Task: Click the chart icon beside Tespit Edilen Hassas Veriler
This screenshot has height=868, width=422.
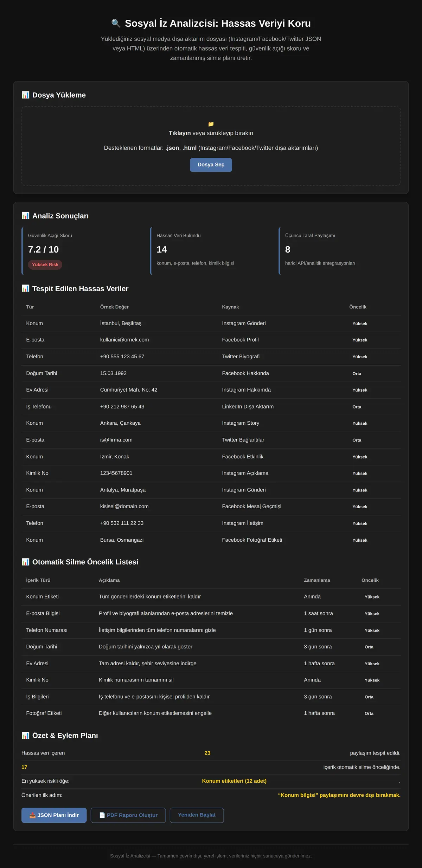Action: (26, 288)
